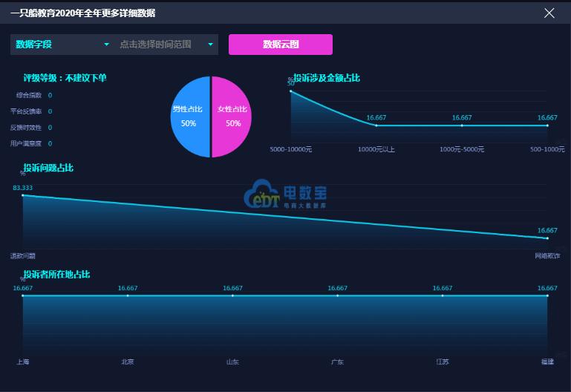This screenshot has width=571, height=392.
Task: Select the 上海 data point in location chart
Action: (x=23, y=295)
